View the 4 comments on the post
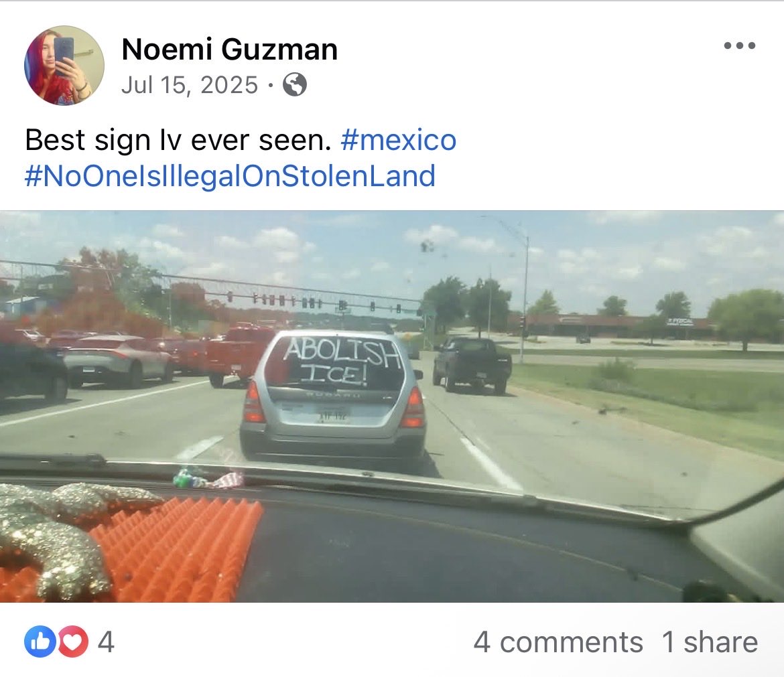The height and width of the screenshot is (677, 784). pyautogui.click(x=558, y=642)
